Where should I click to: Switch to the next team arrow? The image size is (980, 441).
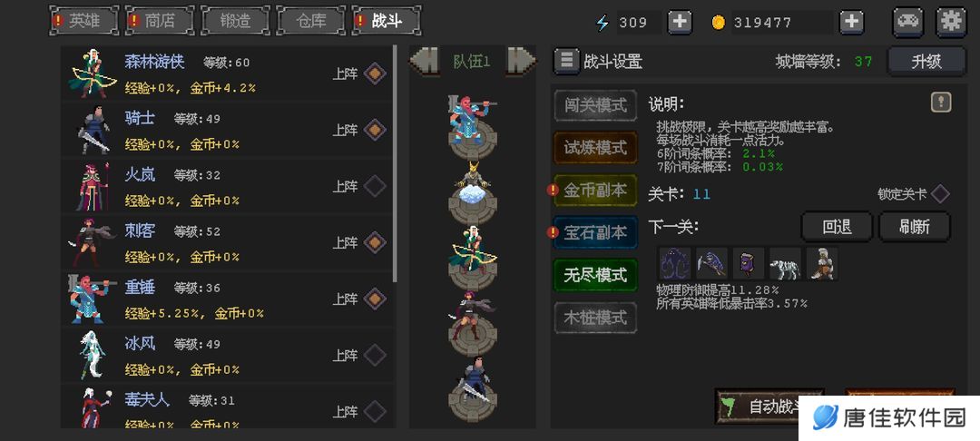click(x=521, y=61)
